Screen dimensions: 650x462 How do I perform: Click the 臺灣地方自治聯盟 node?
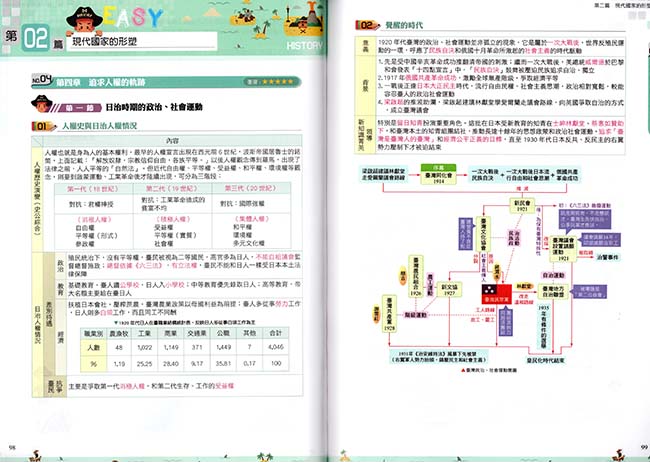coord(553,292)
